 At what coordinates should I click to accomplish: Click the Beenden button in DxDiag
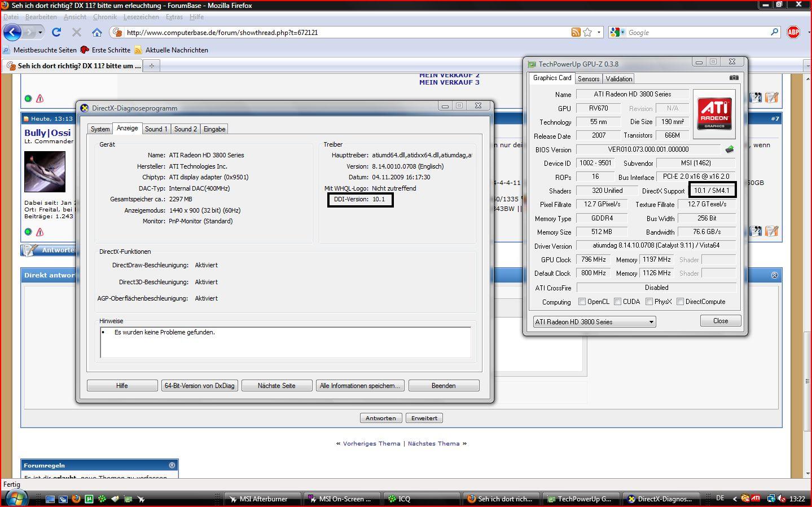[x=444, y=386]
